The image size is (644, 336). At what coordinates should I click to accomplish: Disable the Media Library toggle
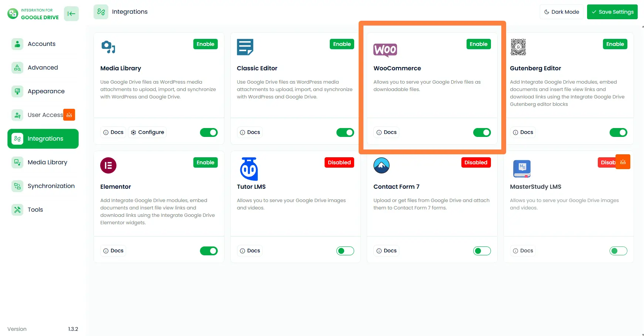[209, 132]
